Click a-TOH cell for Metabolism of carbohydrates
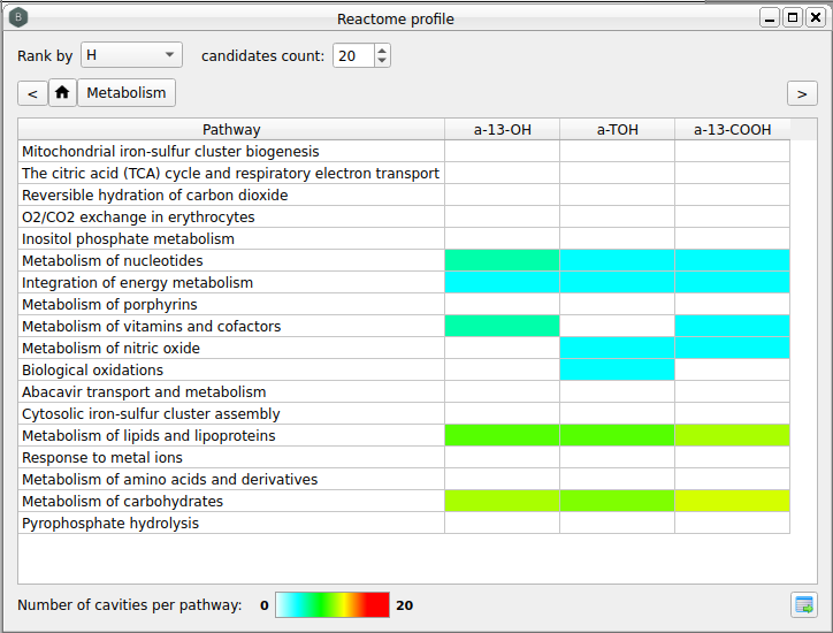Screen dimensions: 833x633 tap(617, 501)
